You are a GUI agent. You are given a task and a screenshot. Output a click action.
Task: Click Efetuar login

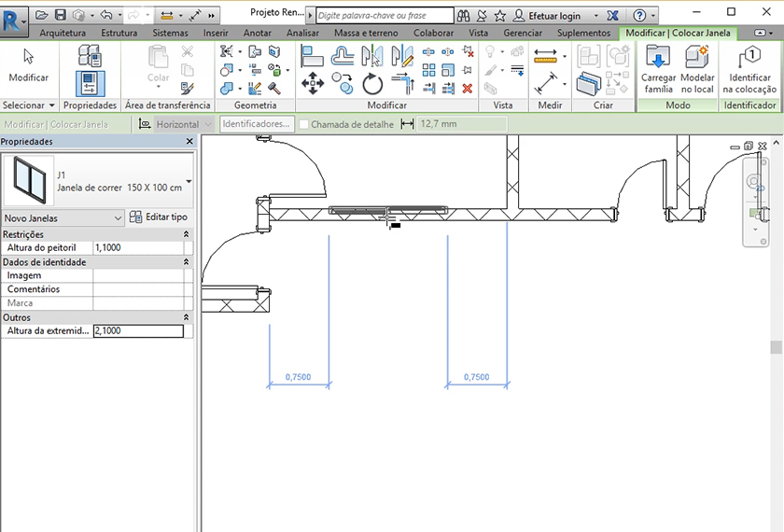pyautogui.click(x=553, y=16)
